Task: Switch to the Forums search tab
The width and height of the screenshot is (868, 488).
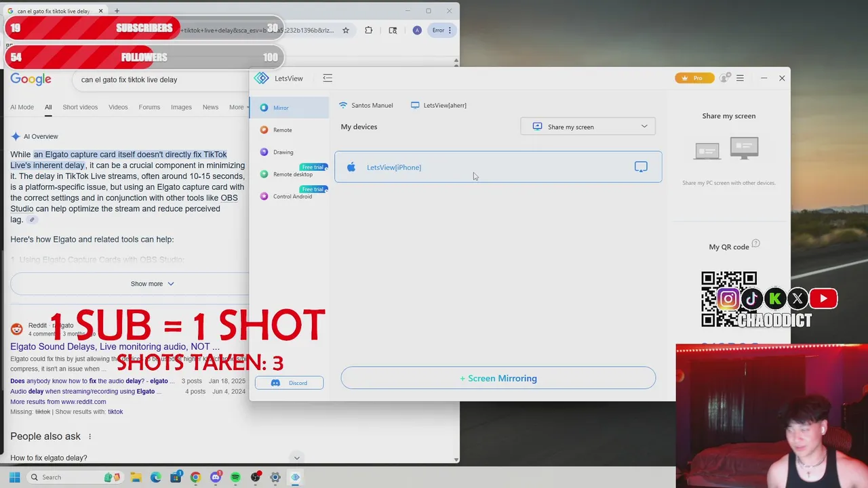Action: click(149, 107)
